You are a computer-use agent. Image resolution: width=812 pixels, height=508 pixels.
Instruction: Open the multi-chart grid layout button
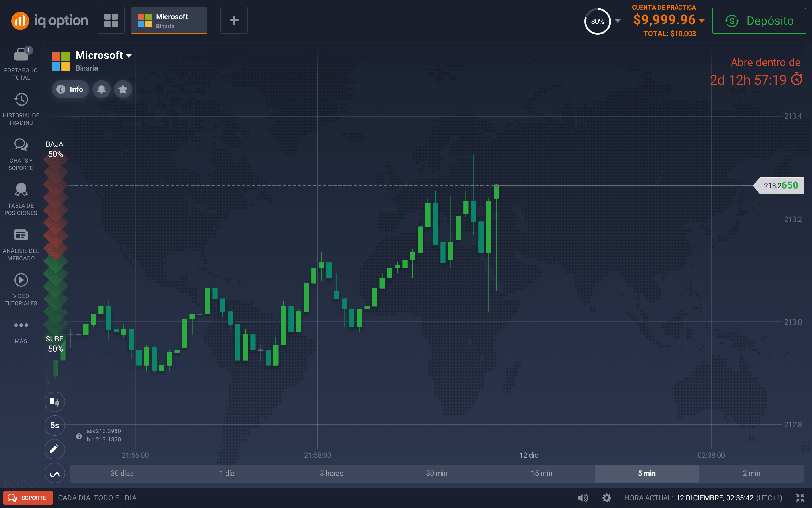(111, 20)
